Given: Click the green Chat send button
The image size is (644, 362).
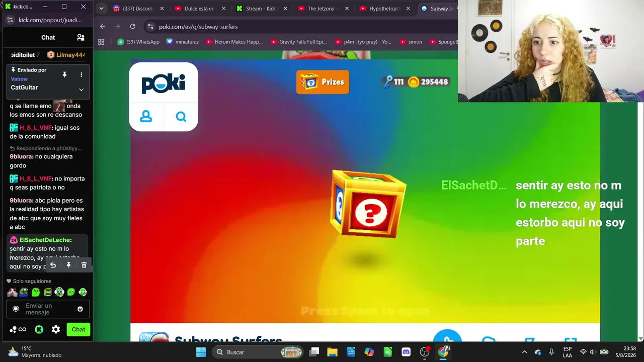Looking at the screenshot, I should coord(78,329).
